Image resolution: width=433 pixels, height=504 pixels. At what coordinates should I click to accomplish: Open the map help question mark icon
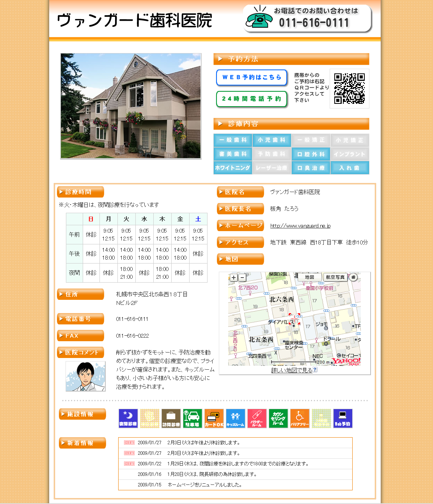(x=315, y=370)
